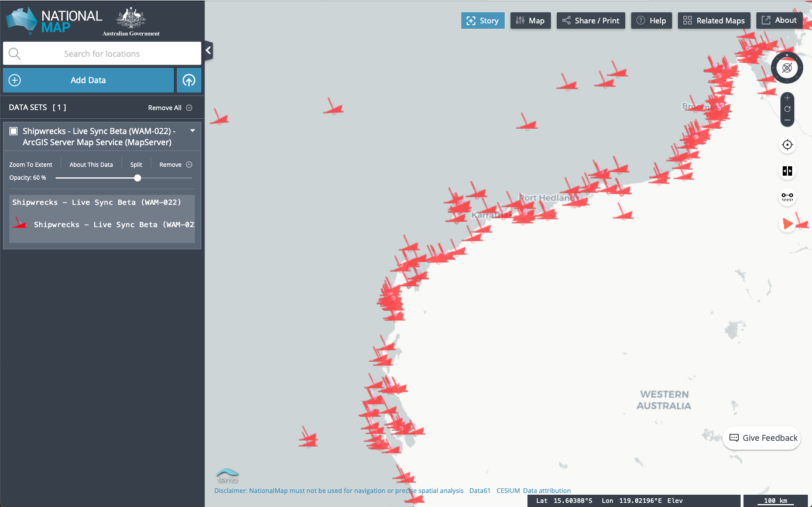This screenshot has width=812, height=507.
Task: Select the measure distance tool icon
Action: pyautogui.click(x=787, y=197)
